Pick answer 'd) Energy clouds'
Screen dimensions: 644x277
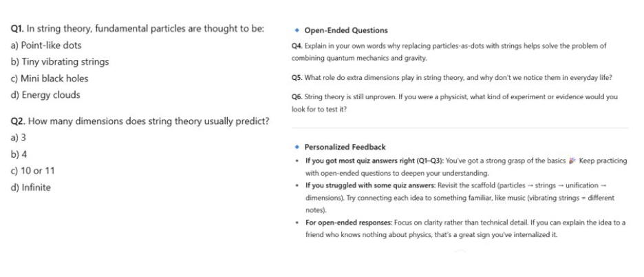pos(45,94)
